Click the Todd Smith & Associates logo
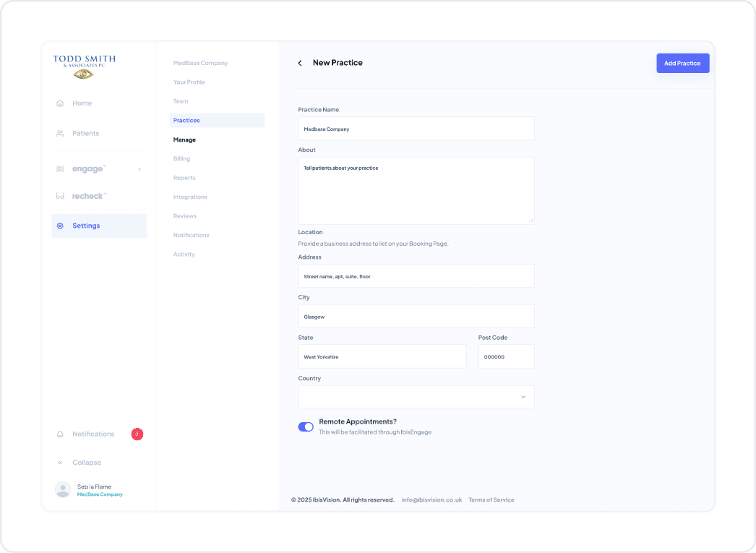Screen dimensions: 756x553 [x=85, y=67]
